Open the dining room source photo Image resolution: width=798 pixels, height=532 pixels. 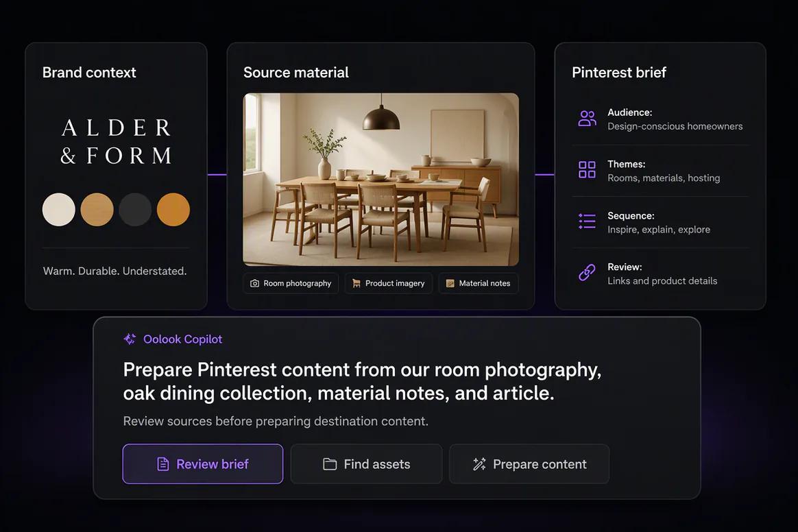[x=380, y=179]
